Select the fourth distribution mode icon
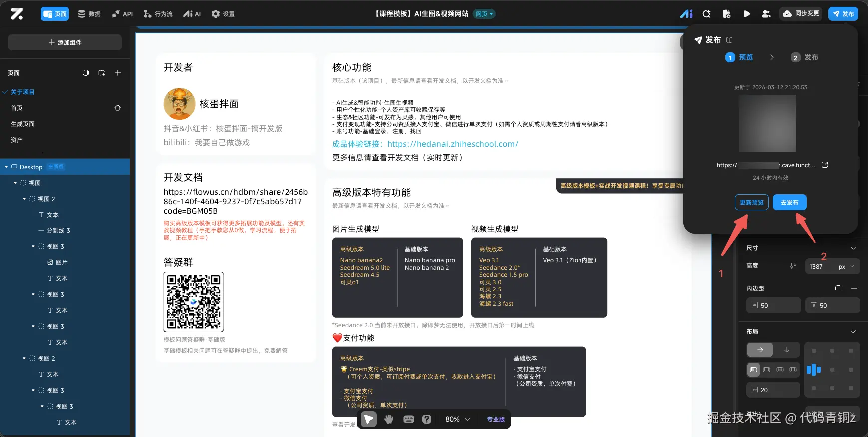 tap(793, 370)
